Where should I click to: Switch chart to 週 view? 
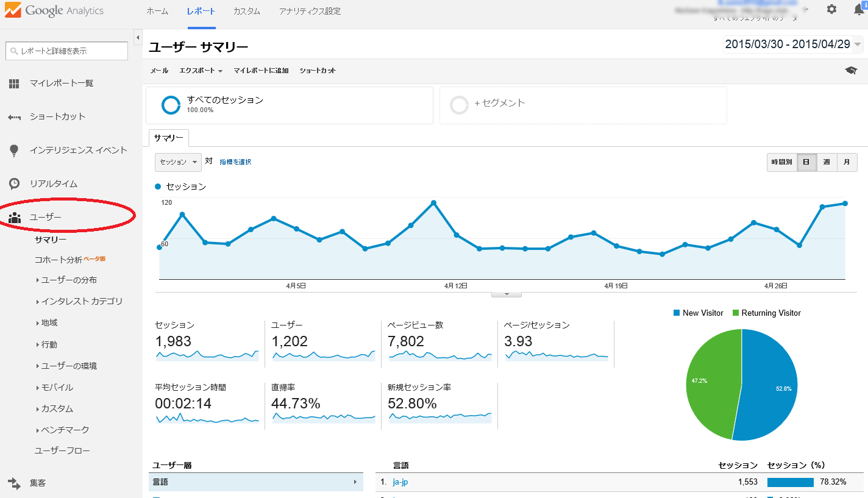point(827,162)
